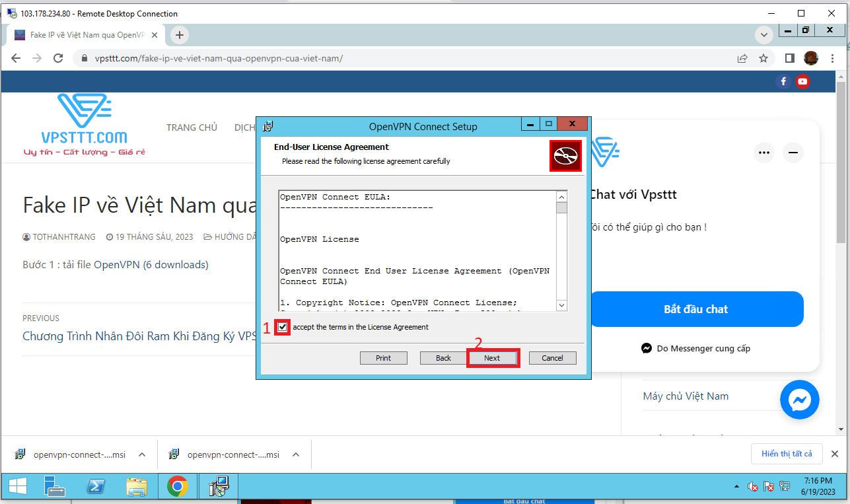Image resolution: width=850 pixels, height=504 pixels.
Task: Open a new Chrome tab
Action: coord(179,35)
